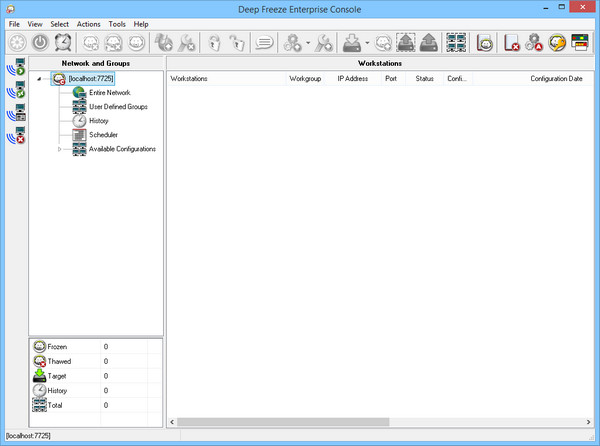Click the power/shutdown toolbar icon
The height and width of the screenshot is (446, 600).
coord(40,43)
